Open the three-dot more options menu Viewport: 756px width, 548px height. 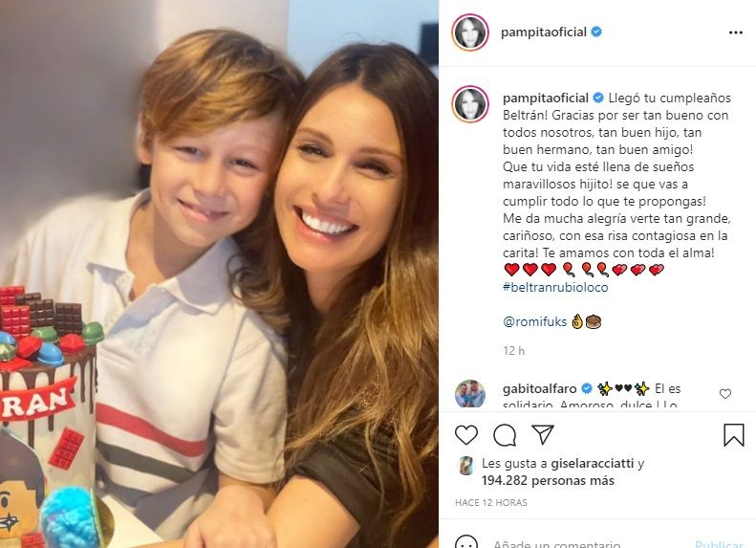click(736, 33)
